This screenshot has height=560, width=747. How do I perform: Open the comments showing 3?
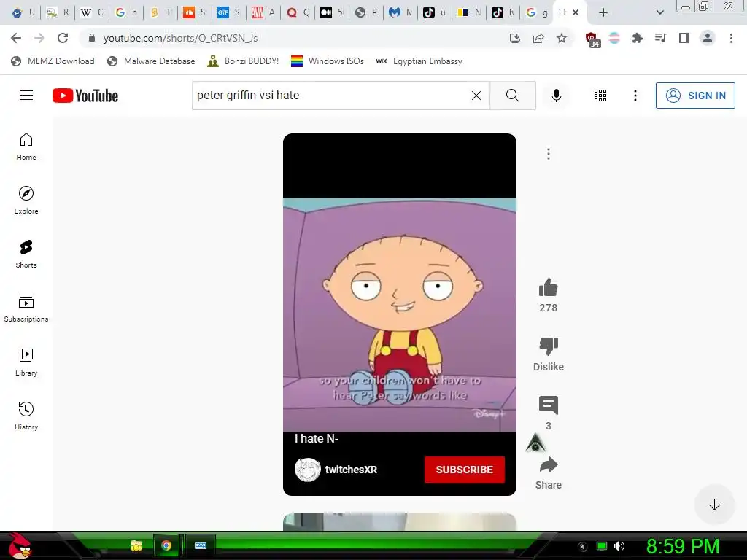(549, 405)
